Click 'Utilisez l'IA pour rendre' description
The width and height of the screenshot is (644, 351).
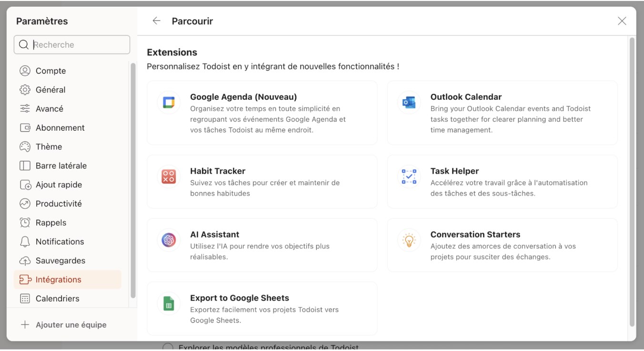click(260, 251)
